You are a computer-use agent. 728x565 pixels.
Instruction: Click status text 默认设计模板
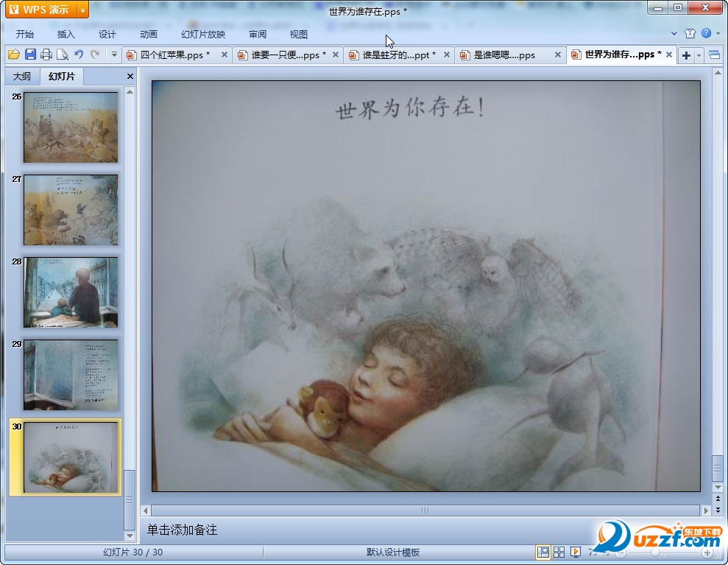393,552
